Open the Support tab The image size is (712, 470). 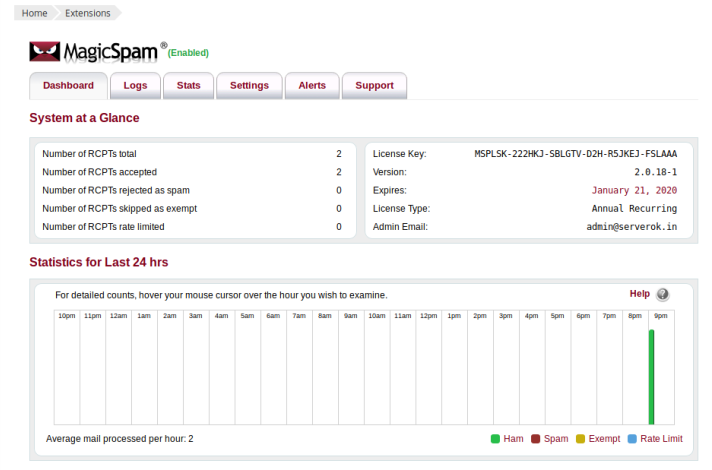click(x=374, y=85)
